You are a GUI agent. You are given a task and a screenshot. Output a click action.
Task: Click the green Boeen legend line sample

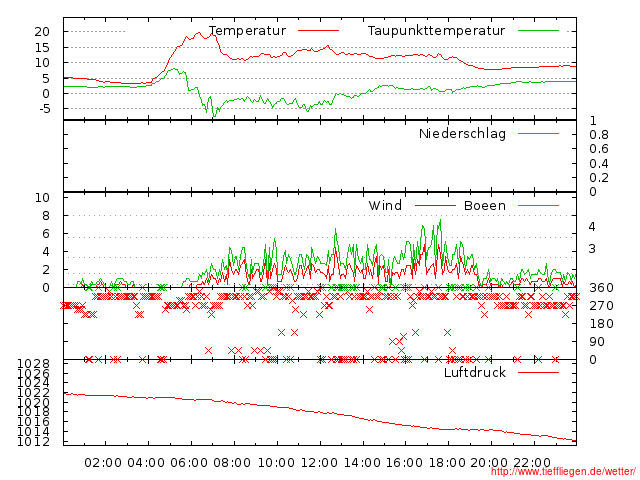[538, 205]
